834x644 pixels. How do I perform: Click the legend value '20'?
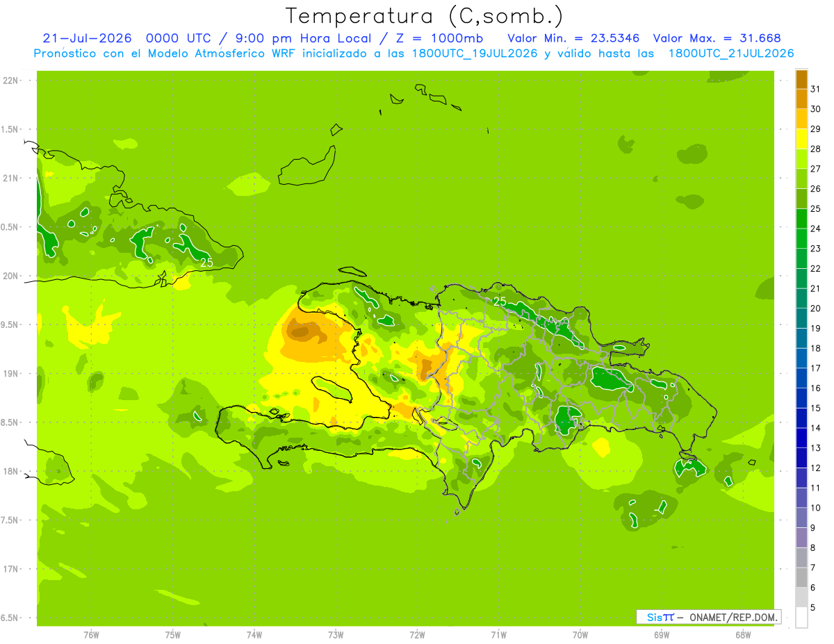click(815, 308)
